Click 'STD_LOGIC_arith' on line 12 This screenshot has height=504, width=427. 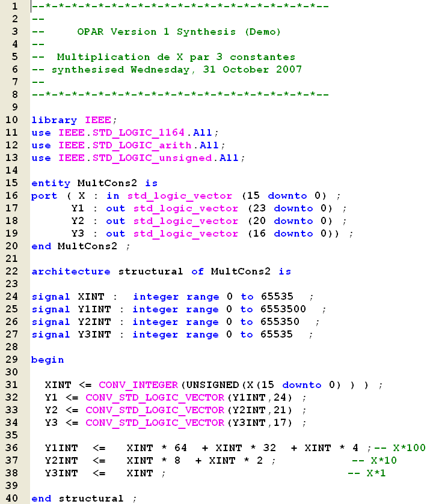point(142,145)
